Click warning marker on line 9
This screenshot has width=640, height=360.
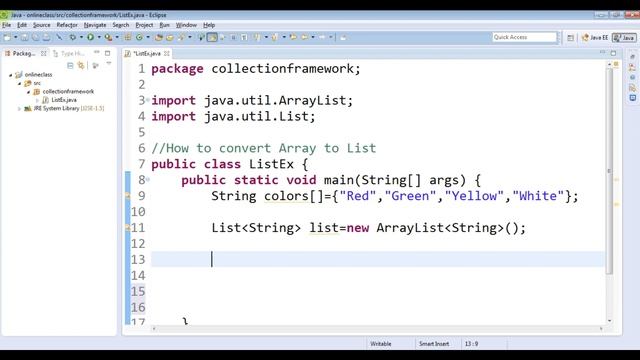pyautogui.click(x=127, y=196)
